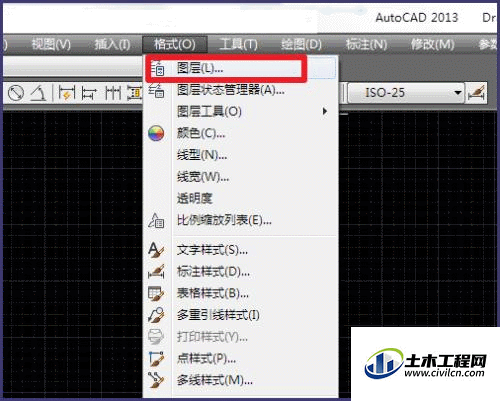This screenshot has width=500, height=401.
Task: Open the 修改(M) menu
Action: pyautogui.click(x=432, y=44)
